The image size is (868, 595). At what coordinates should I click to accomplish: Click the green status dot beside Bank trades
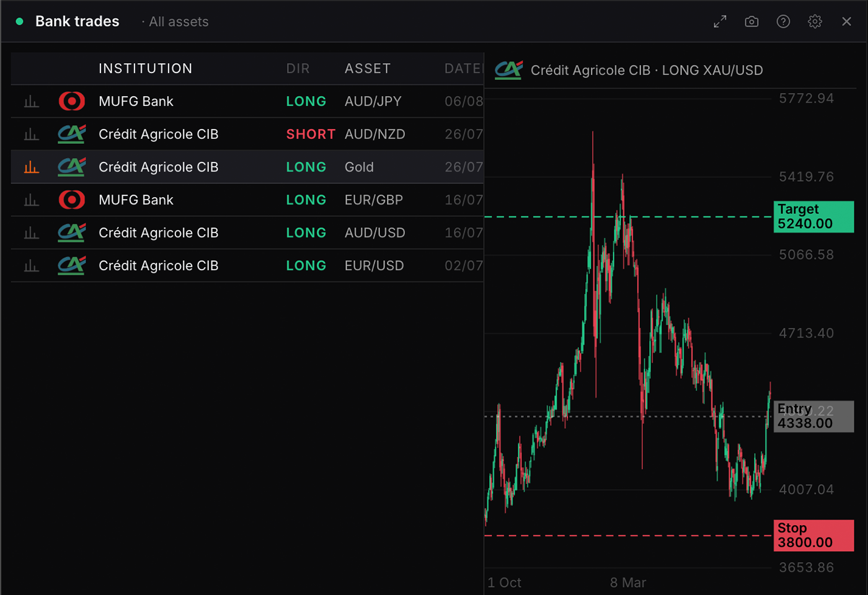[19, 22]
